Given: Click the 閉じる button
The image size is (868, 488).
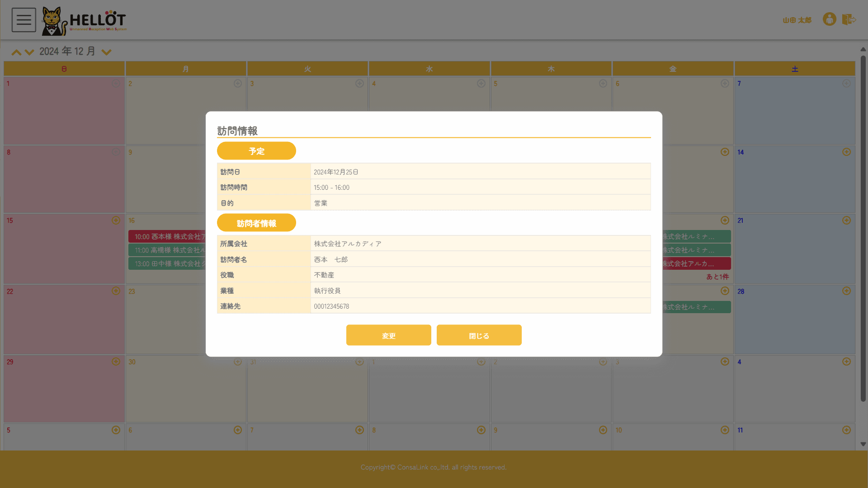Looking at the screenshot, I should tap(479, 335).
